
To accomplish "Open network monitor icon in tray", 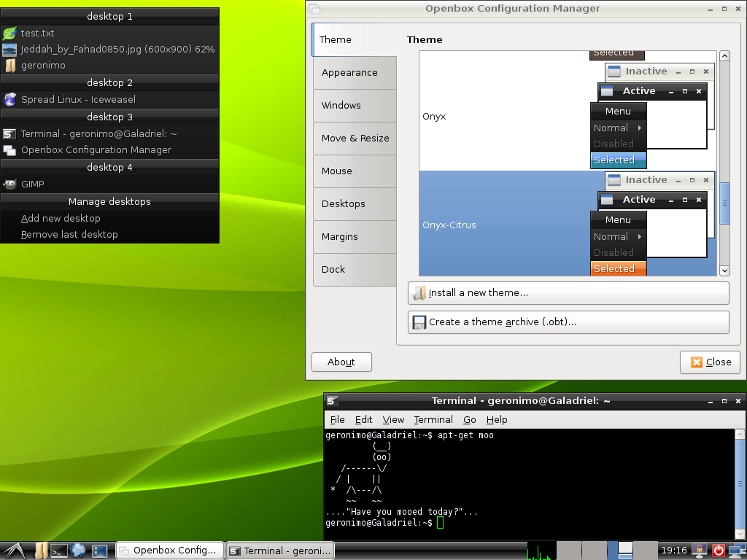I will [737, 551].
